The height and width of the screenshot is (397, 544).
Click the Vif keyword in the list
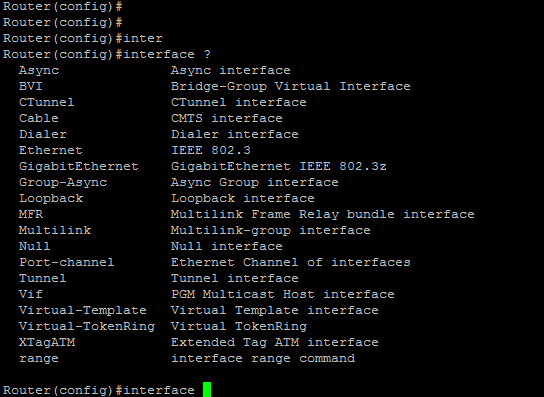(x=31, y=294)
